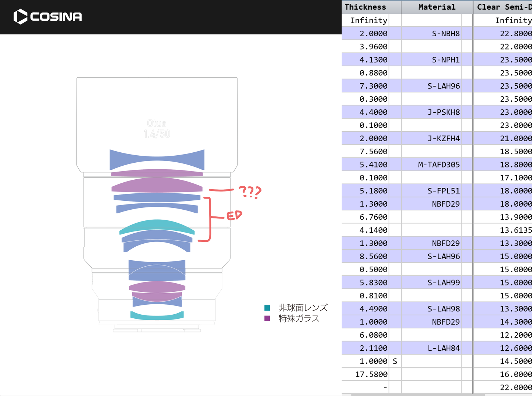Click the thickness cell 8.5600

click(x=365, y=257)
